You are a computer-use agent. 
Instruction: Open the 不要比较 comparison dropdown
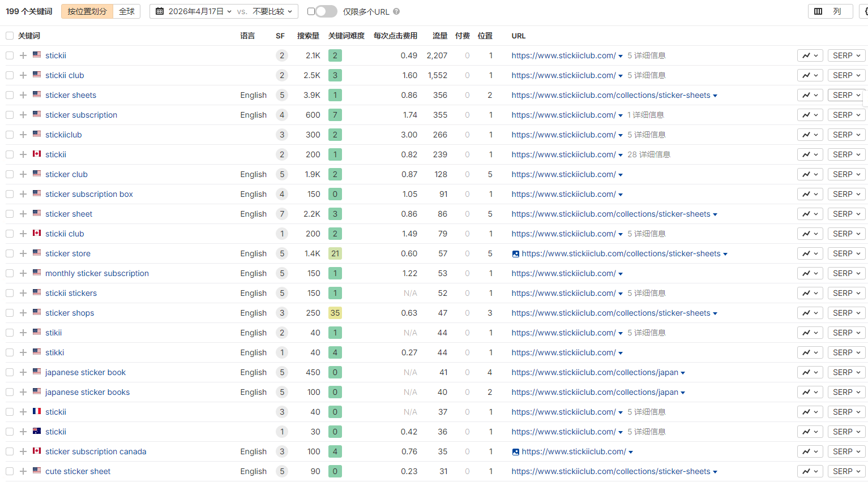point(272,11)
